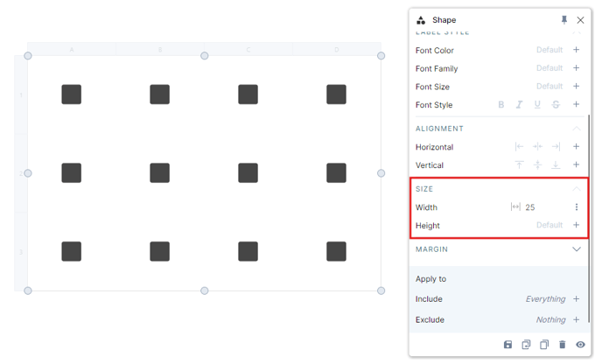Click the save icon in panel footer

tap(507, 346)
